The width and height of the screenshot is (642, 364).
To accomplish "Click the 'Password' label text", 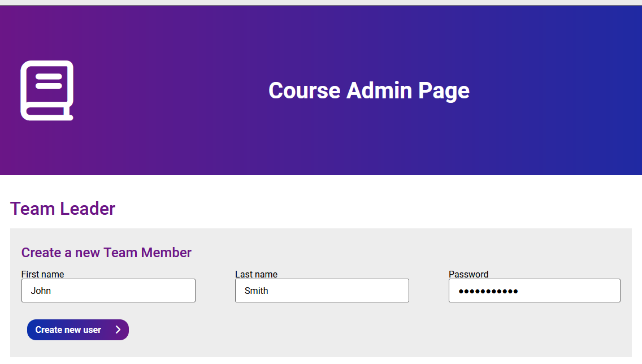I will (469, 274).
